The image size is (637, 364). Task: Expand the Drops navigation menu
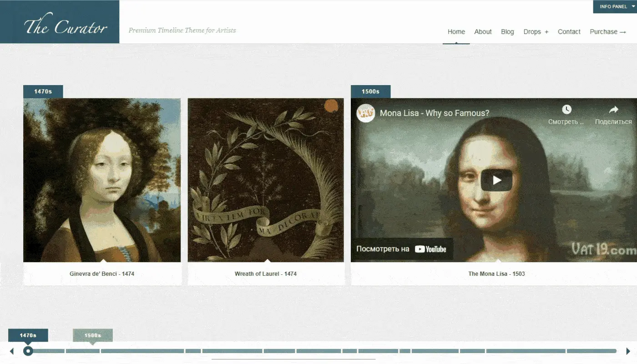[x=536, y=31]
